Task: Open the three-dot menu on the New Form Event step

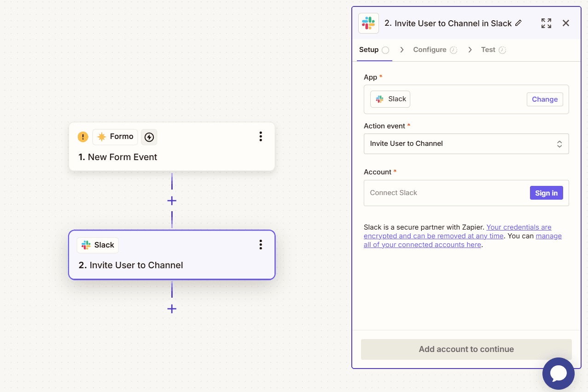Action: tap(261, 136)
